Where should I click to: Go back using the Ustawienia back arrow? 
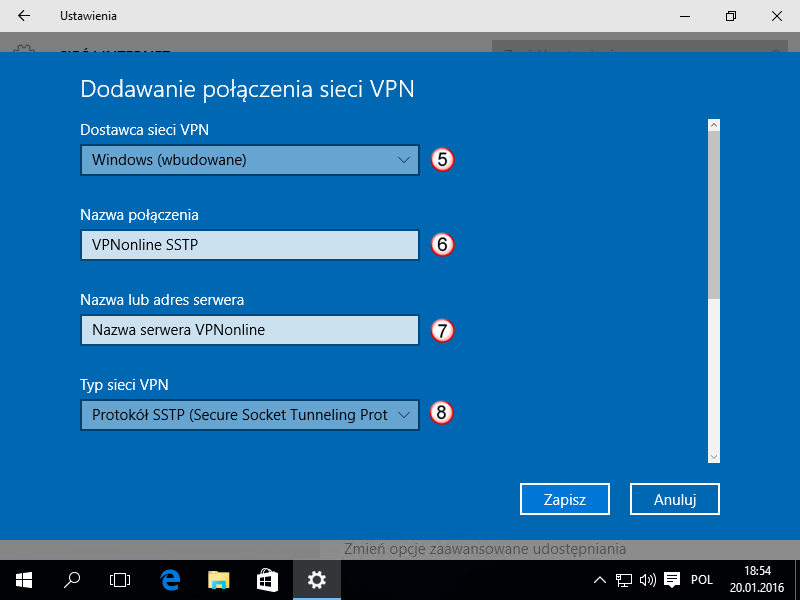pyautogui.click(x=23, y=16)
